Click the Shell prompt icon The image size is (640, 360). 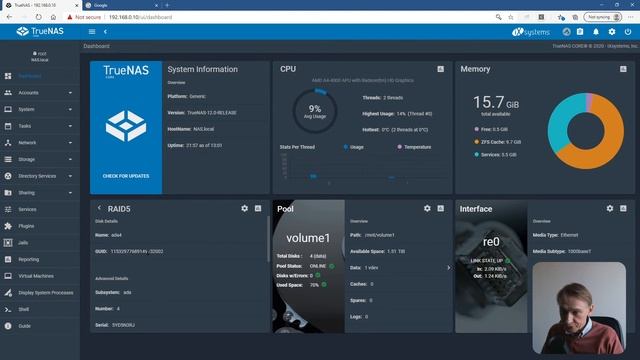point(8,309)
